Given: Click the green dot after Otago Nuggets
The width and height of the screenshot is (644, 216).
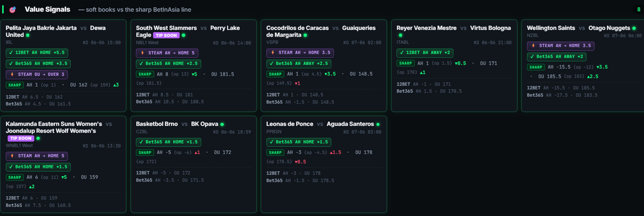Looking at the screenshot, I should 634,28.
